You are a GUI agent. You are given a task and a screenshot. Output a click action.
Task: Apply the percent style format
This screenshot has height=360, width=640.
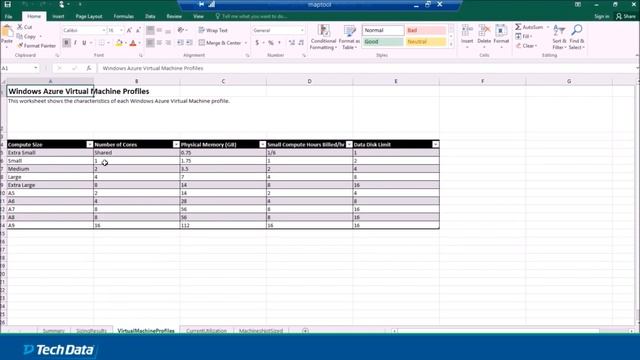271,43
